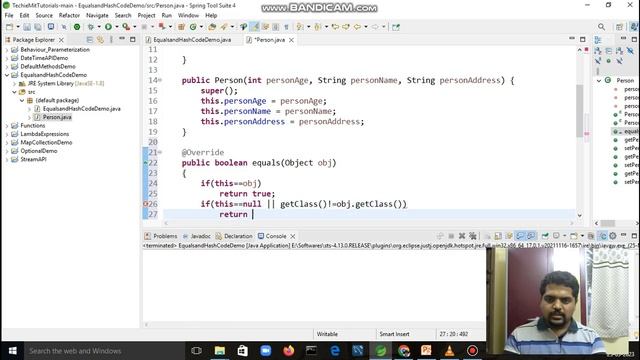This screenshot has height=360, width=640.
Task: Toggle Scroll Lock in Console toolbar
Action: (498, 236)
